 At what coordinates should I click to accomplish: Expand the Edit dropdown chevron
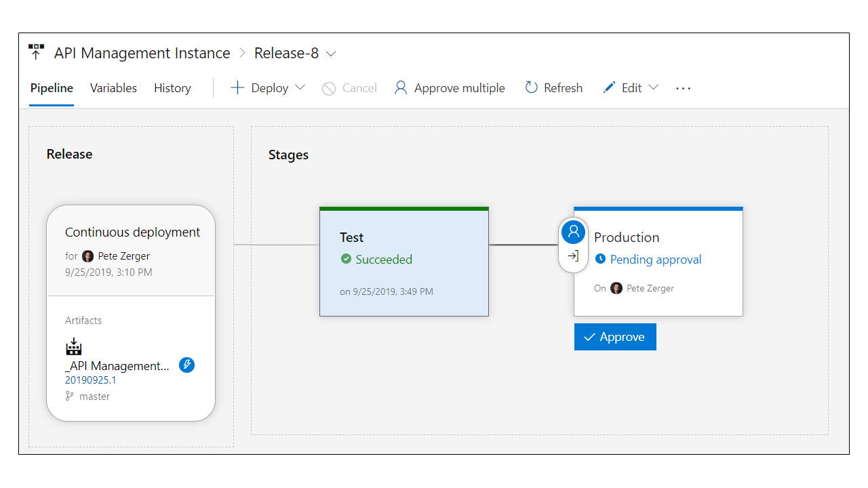(x=653, y=87)
